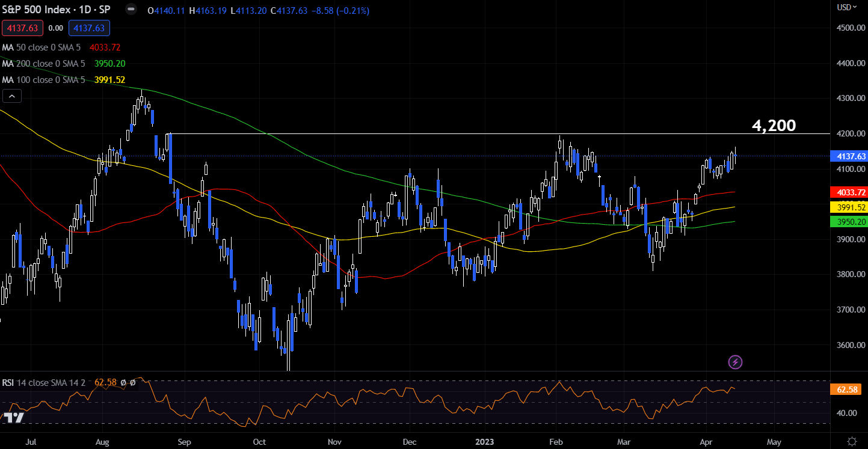Click the 2023 label on the time axis

tap(485, 442)
